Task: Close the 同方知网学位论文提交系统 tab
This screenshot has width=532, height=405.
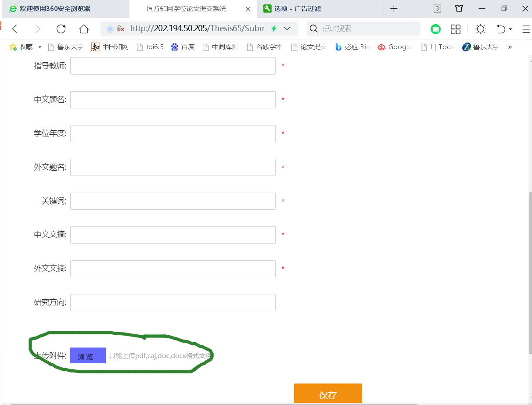Action: tap(248, 9)
